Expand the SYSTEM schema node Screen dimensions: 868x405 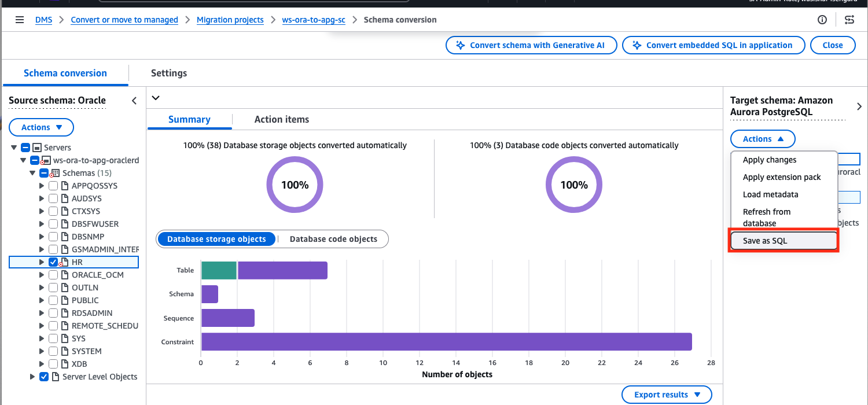42,351
